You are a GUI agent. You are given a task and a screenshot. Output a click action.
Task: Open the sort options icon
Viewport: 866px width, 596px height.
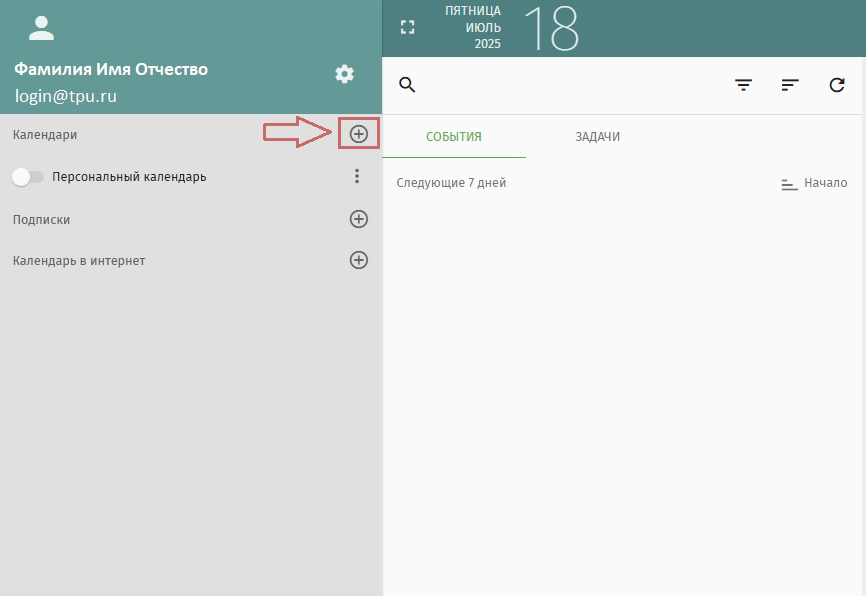(x=790, y=85)
